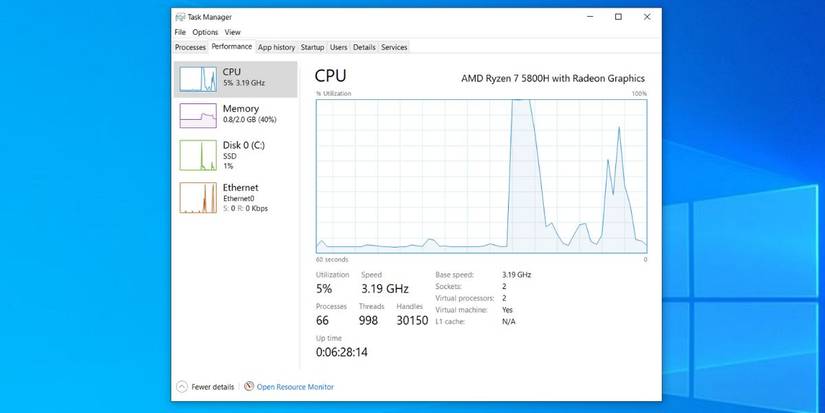Screen dimensions: 825x413
Task: Open the File menu
Action: 180,32
